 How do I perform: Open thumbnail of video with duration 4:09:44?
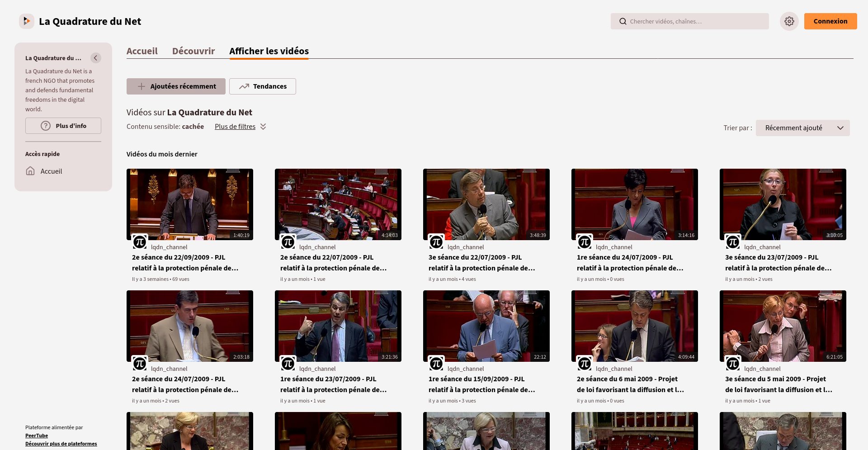coord(635,326)
